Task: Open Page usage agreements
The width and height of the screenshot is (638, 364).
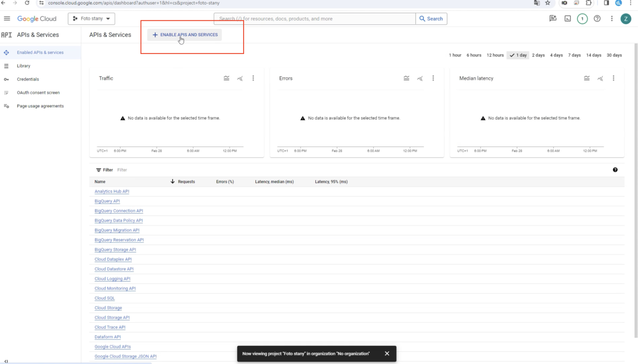Action: 40,106
